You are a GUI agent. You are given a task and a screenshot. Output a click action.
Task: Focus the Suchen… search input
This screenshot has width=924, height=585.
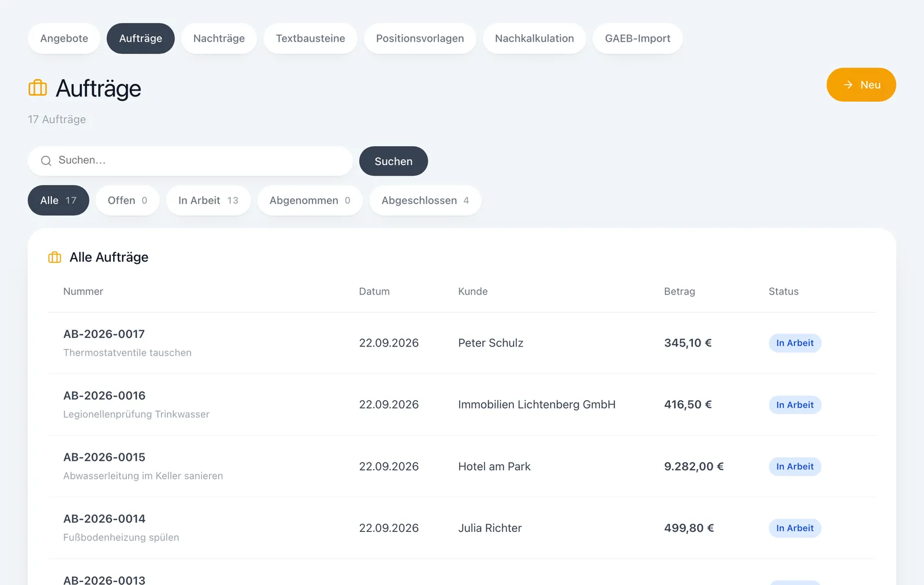point(190,161)
